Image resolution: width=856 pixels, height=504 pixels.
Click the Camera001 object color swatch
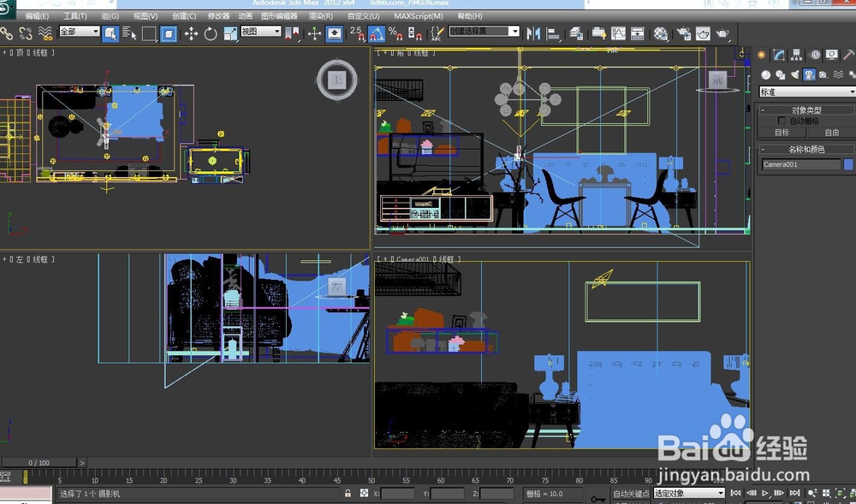pos(847,163)
